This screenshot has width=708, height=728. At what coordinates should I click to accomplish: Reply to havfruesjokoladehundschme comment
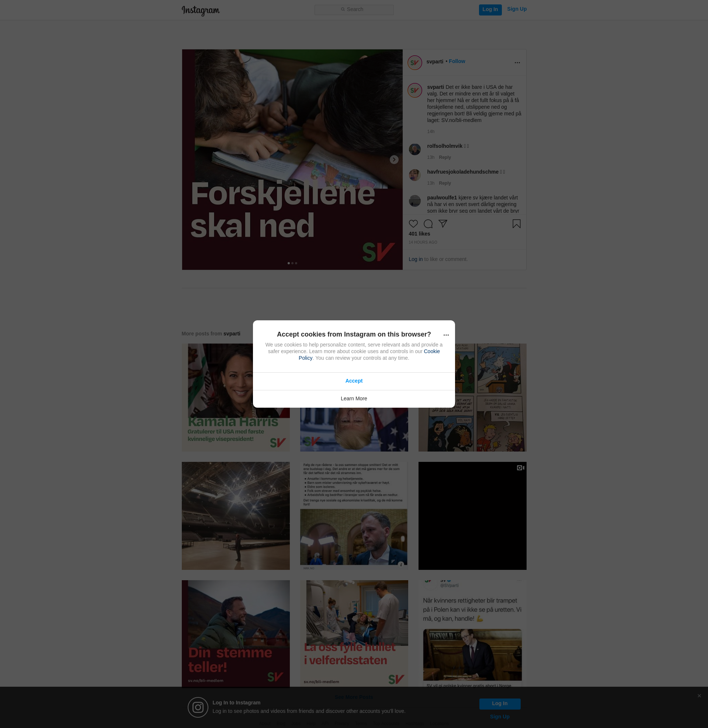(445, 183)
